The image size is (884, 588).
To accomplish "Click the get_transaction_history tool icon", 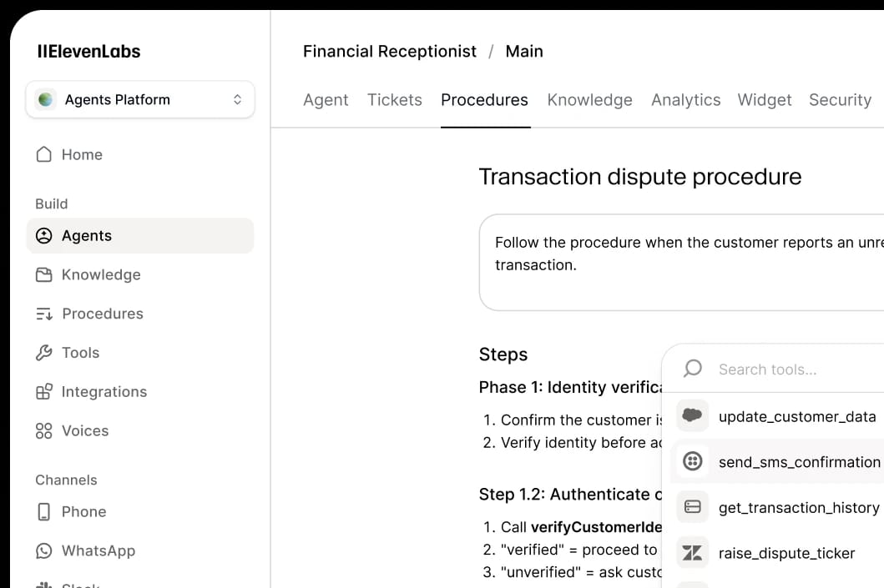I will coord(692,506).
